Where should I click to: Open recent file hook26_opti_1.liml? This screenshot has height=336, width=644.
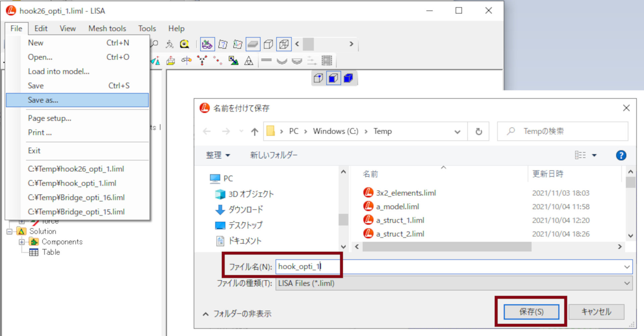coord(77,169)
